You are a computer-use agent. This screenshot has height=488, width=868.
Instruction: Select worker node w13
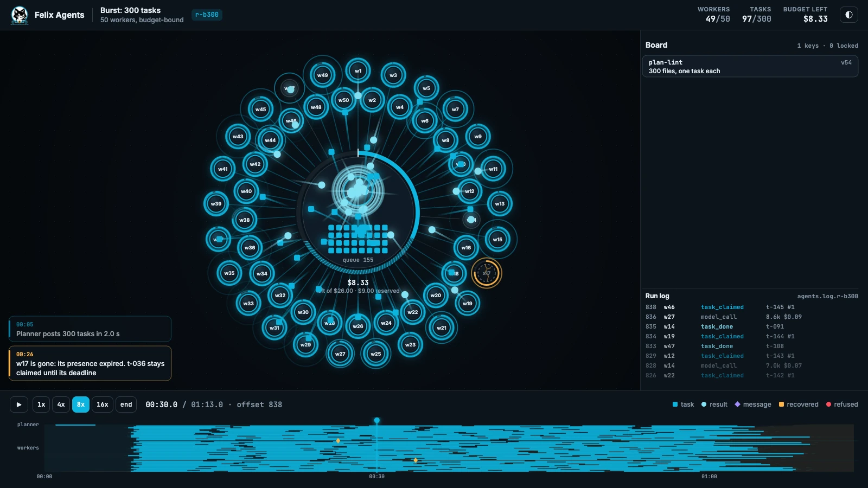point(500,204)
